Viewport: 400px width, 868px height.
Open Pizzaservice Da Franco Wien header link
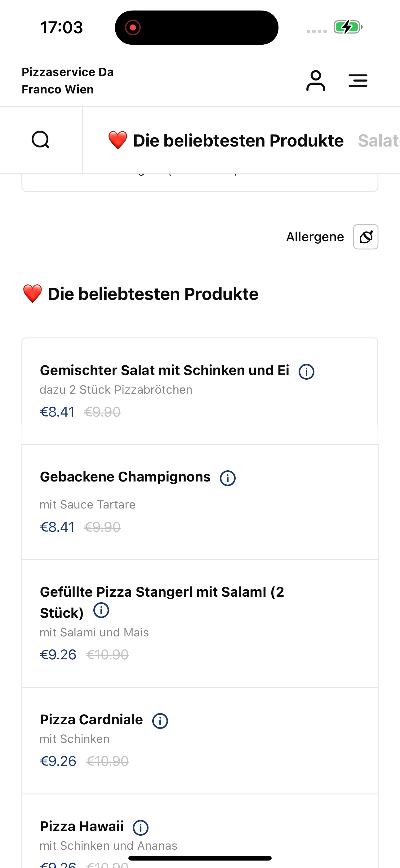[68, 81]
